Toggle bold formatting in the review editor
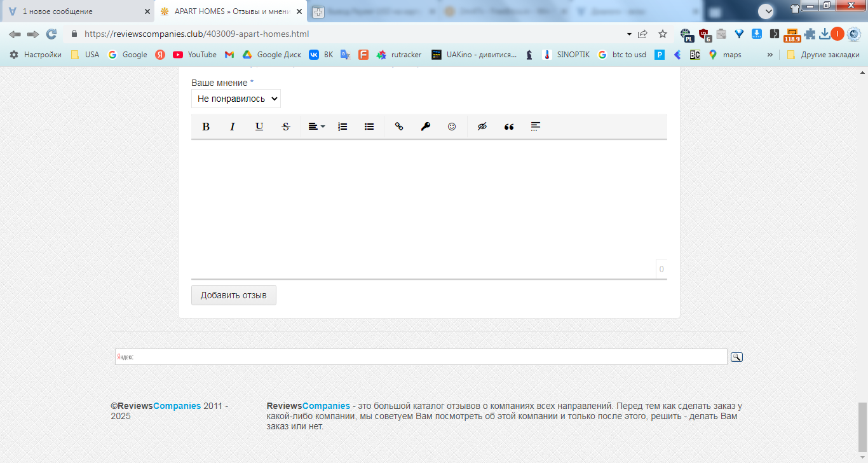The image size is (868, 463). pos(206,127)
